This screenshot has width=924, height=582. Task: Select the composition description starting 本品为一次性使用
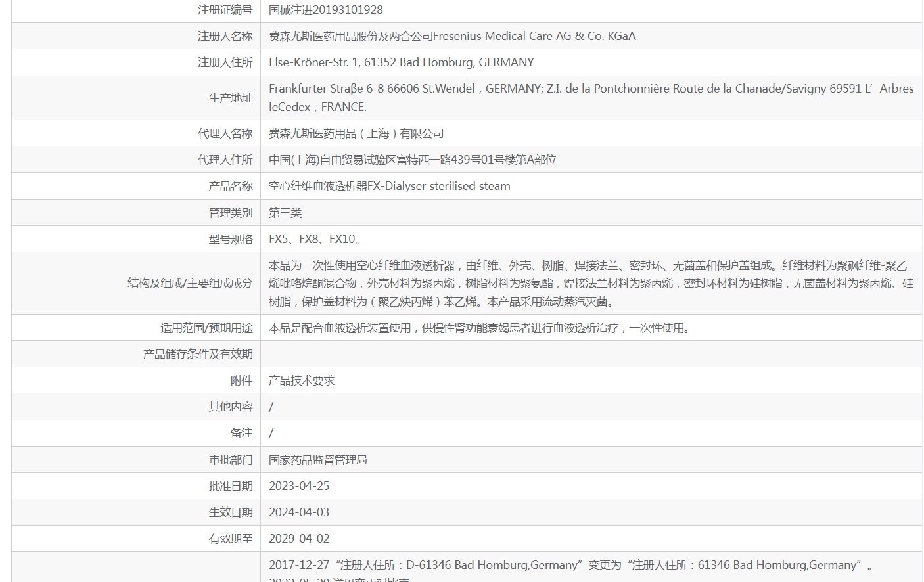pos(591,283)
